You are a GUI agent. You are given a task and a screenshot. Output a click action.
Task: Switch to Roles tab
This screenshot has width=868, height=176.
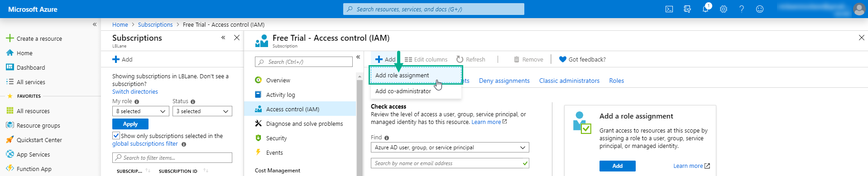click(616, 81)
